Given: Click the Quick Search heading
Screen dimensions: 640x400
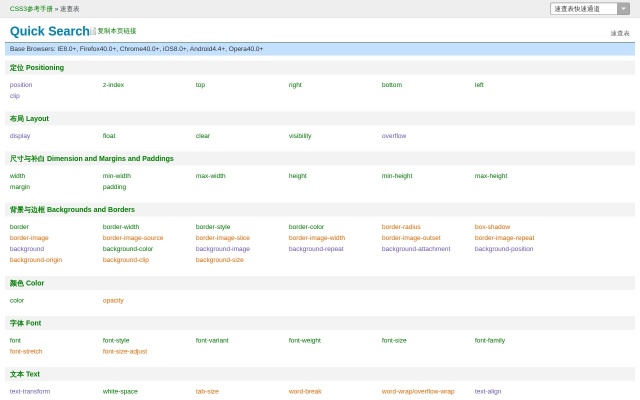Looking at the screenshot, I should coord(49,31).
